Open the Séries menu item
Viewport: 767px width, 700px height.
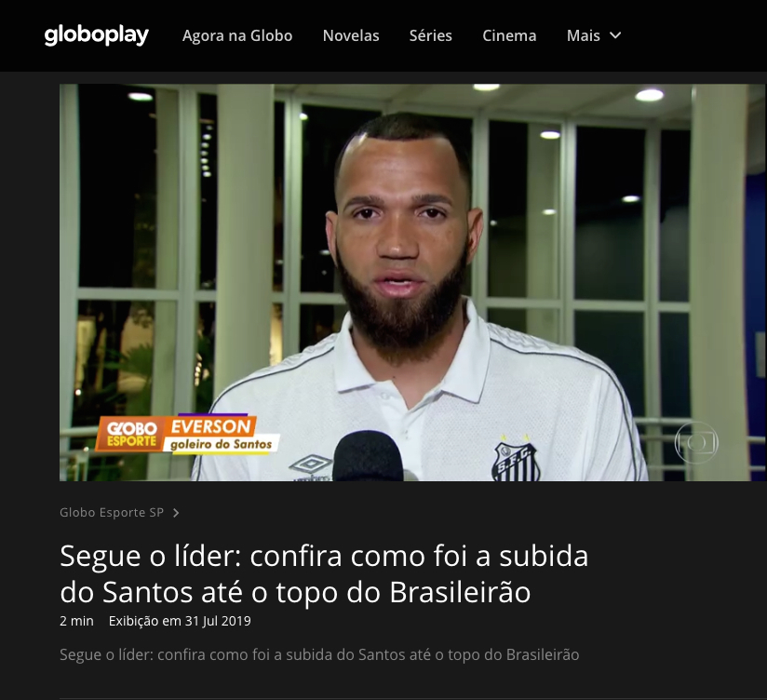point(430,35)
